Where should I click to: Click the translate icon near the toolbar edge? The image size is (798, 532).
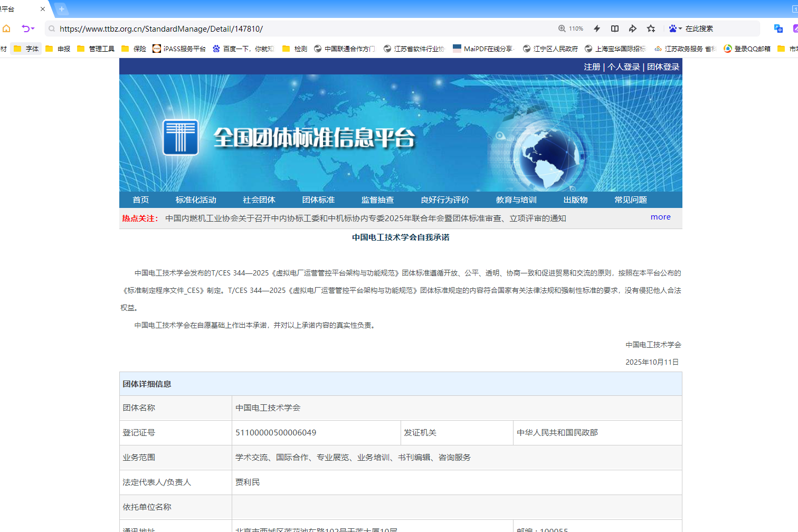tap(777, 28)
